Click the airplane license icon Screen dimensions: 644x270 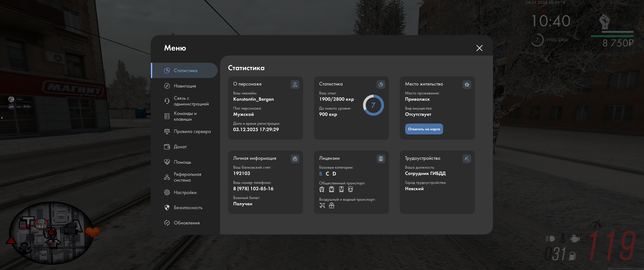[322, 206]
